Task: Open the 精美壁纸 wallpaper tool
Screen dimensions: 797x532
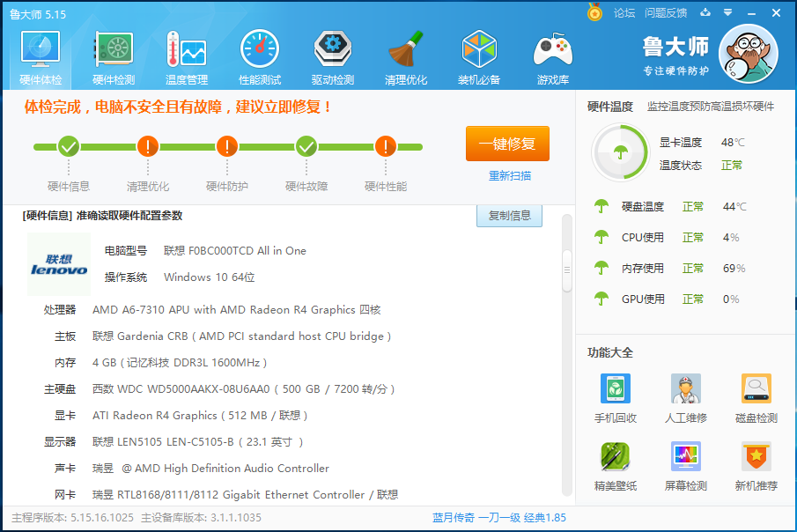Action: click(x=616, y=467)
